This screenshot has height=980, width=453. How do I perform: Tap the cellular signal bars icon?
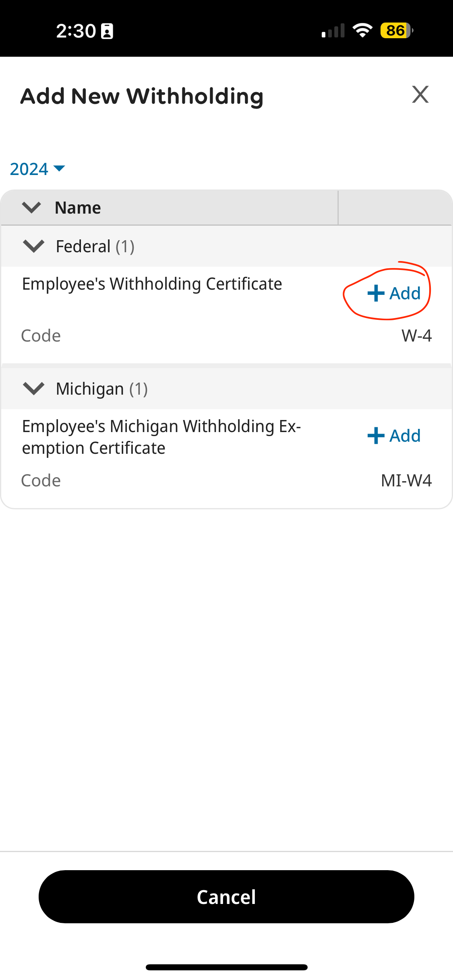[x=333, y=31]
